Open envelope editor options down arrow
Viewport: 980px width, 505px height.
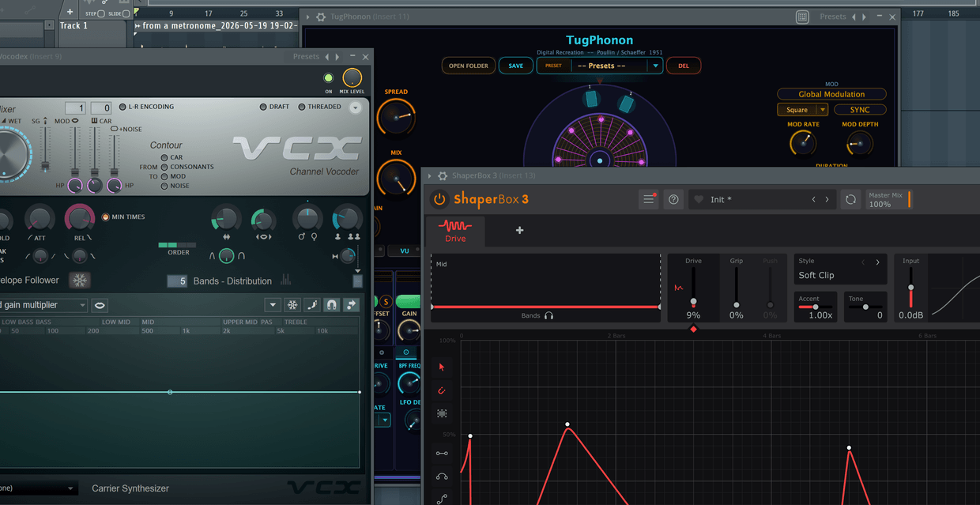point(273,305)
